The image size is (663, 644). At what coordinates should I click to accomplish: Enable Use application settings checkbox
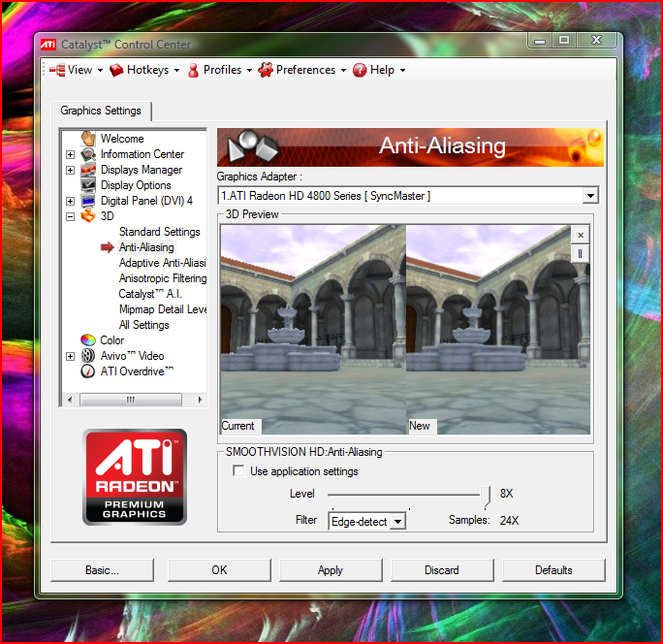pyautogui.click(x=238, y=471)
